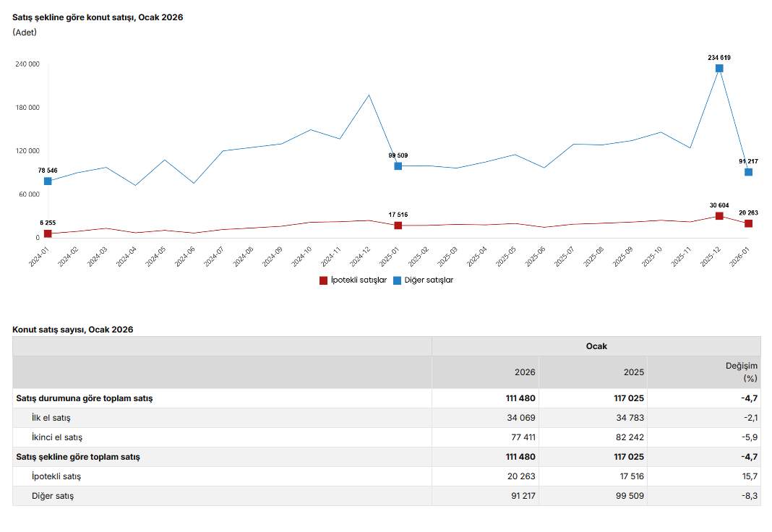Click the blue Diğer satışlar legend swatch
Image resolution: width=772 pixels, height=532 pixels.
click(398, 280)
